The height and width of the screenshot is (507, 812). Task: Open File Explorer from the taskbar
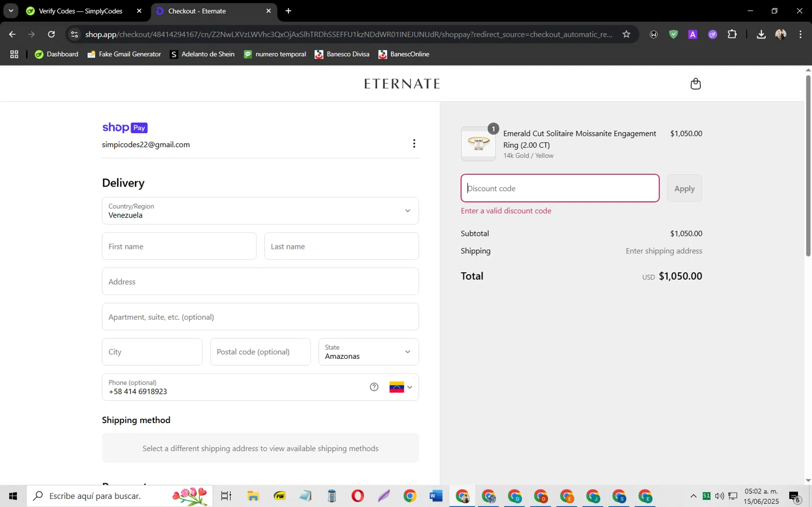tap(253, 496)
